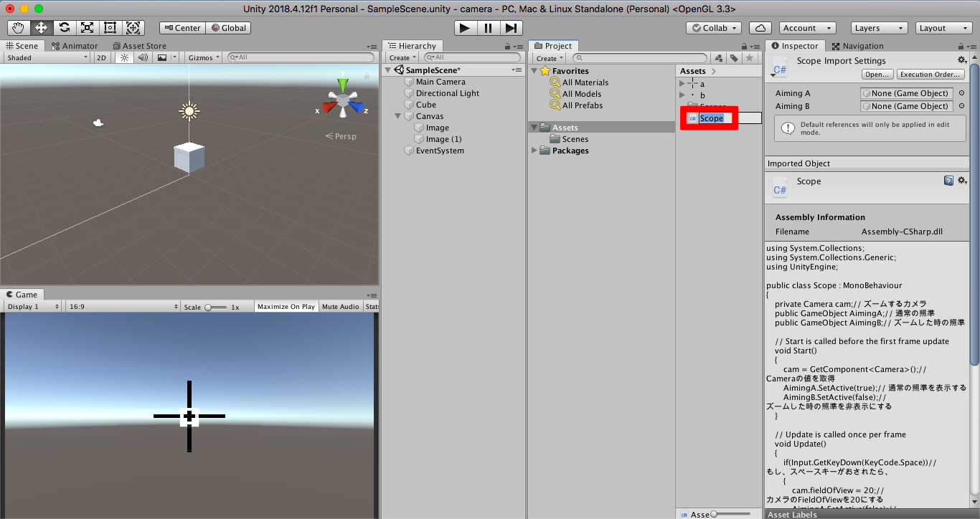Select the Rotate tool
The height and width of the screenshot is (519, 980).
(x=65, y=28)
